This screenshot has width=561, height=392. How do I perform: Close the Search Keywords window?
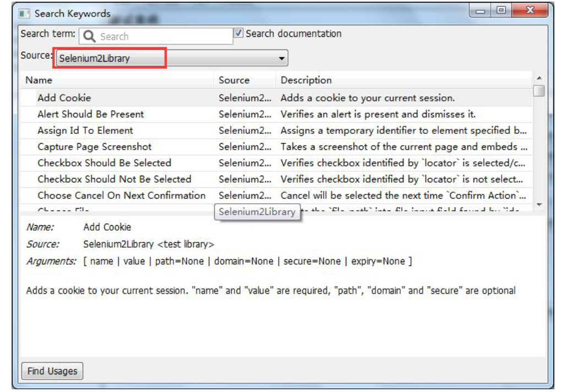(x=530, y=10)
